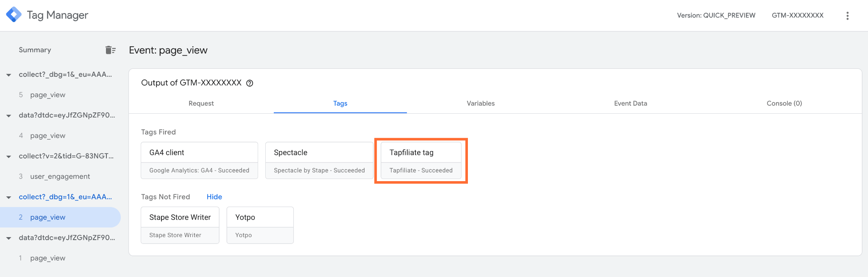Image resolution: width=868 pixels, height=277 pixels.
Task: Click the Tag Manager logo icon
Action: point(14,15)
